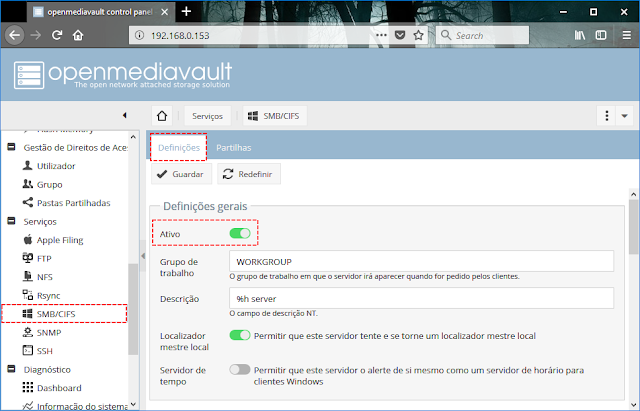
Task: Reload the page with the refresh icon
Action: coord(57,36)
